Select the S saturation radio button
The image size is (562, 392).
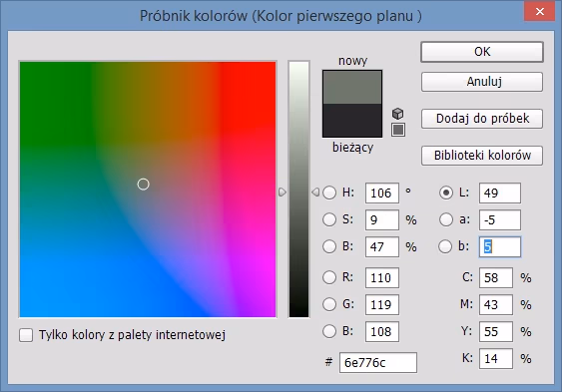tap(329, 219)
